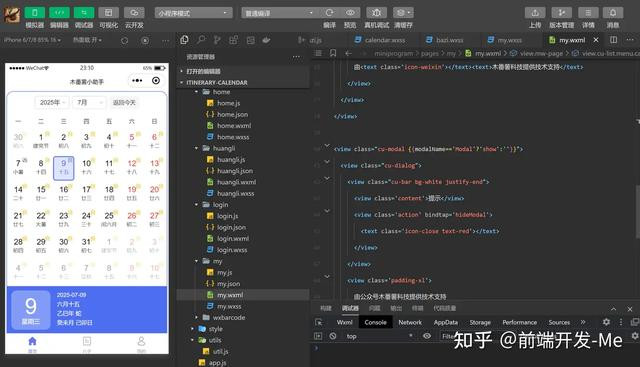Toggle the editor panel button
Screen dimensions: 640x367
tap(59, 13)
